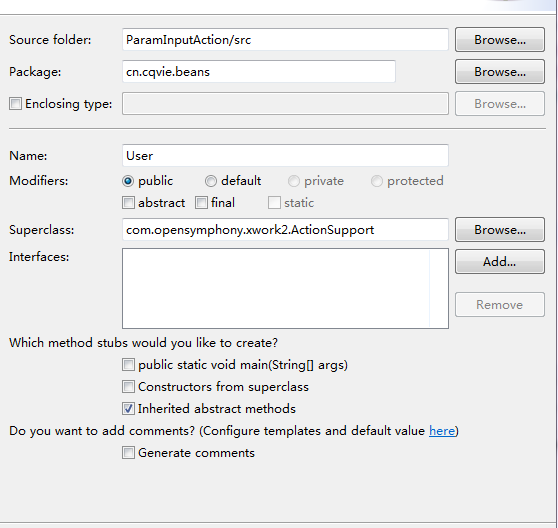The image size is (558, 528).
Task: Select the public modifier radio button
Action: [128, 181]
